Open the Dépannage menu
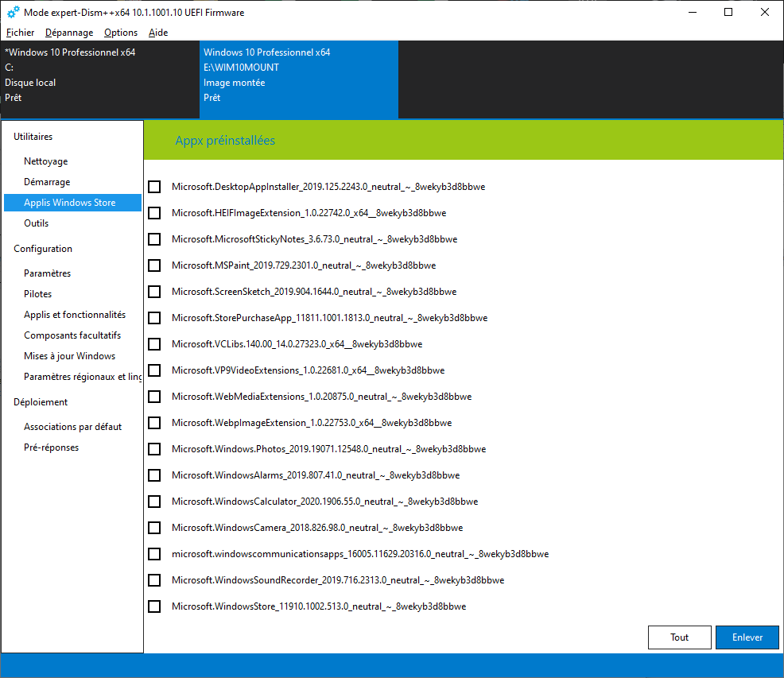The height and width of the screenshot is (678, 784). [69, 33]
